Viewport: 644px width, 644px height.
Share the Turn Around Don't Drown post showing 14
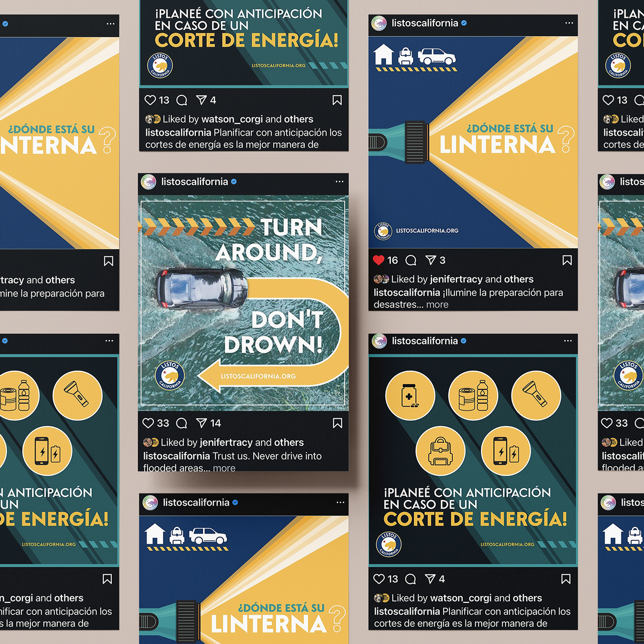coord(201,423)
